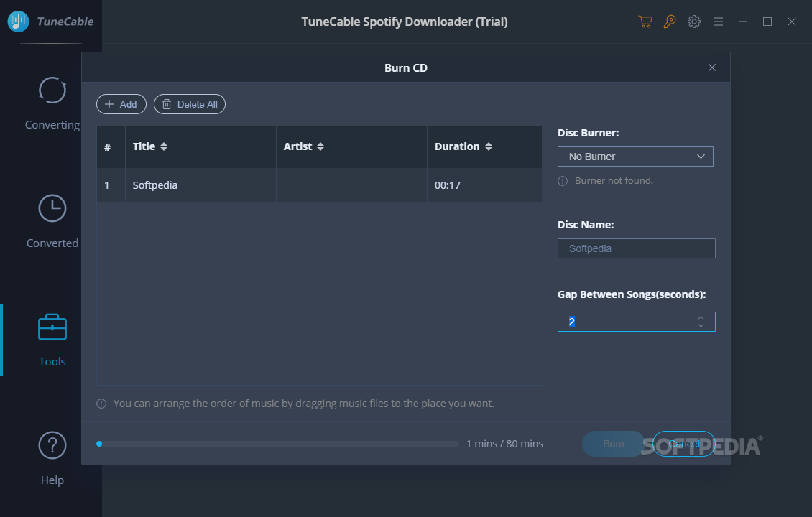Minimize the TuneCable window

pyautogui.click(x=743, y=22)
